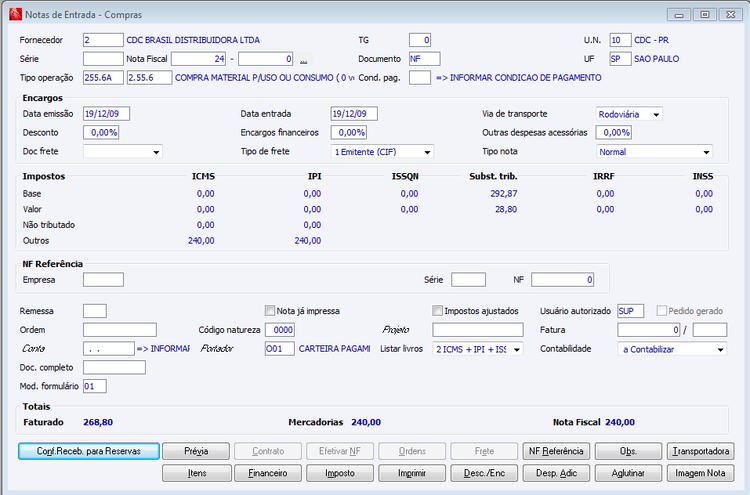This screenshot has height=495, width=750.
Task: Expand Doc frete dropdown
Action: [x=156, y=152]
